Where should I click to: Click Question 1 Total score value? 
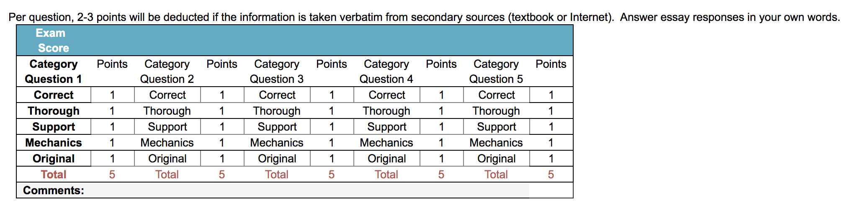pyautogui.click(x=112, y=175)
